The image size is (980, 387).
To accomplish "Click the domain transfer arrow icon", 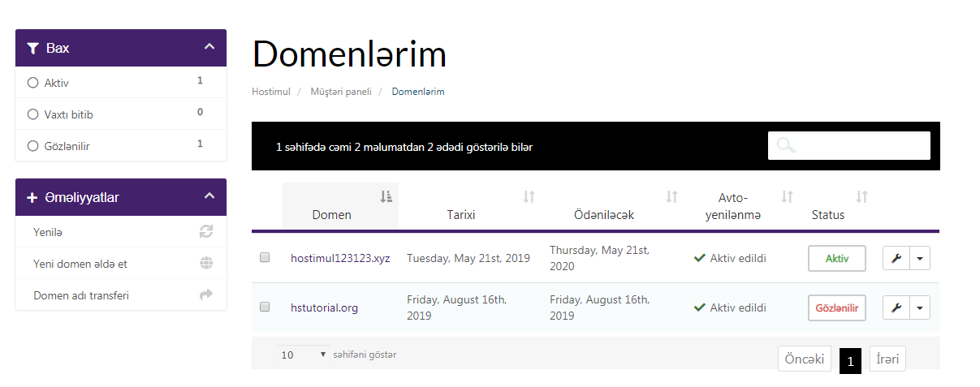I will click(206, 295).
